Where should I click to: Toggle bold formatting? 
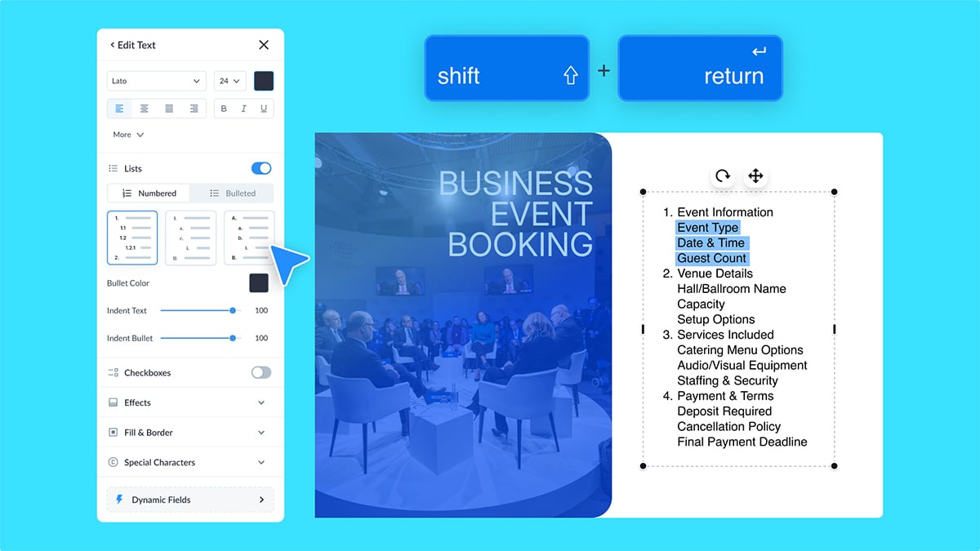225,109
